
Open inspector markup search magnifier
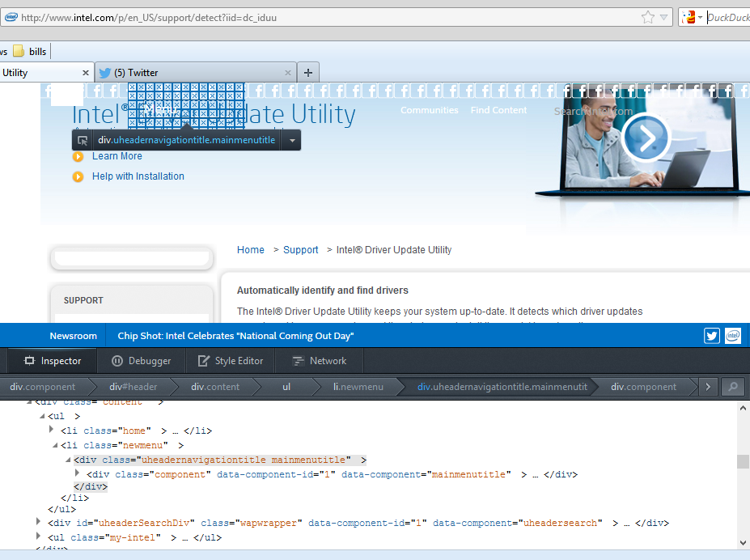coord(733,387)
